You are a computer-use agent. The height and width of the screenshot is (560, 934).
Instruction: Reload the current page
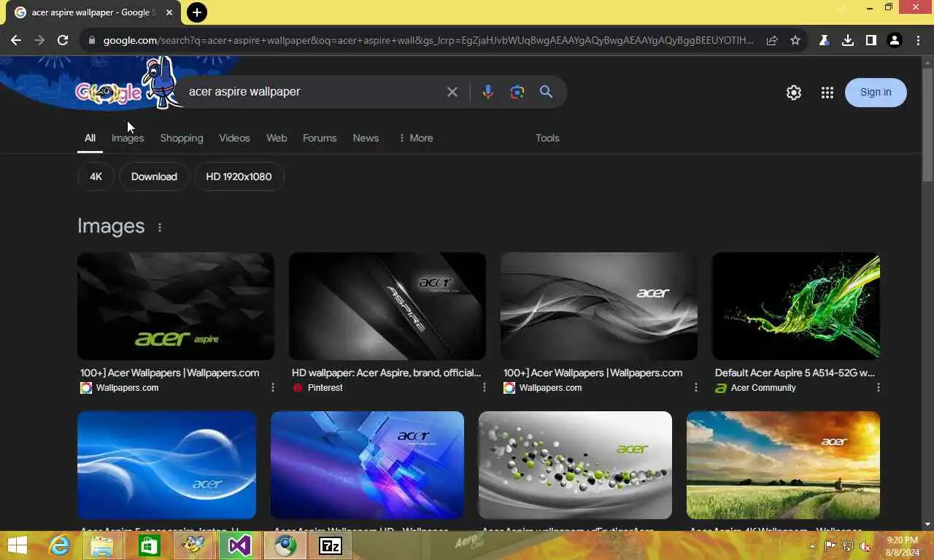click(63, 40)
